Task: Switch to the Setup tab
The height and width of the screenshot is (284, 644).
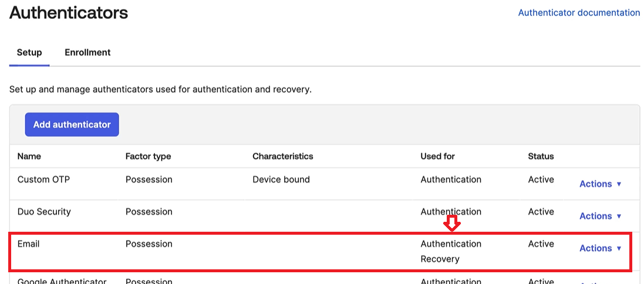Action: pos(29,52)
